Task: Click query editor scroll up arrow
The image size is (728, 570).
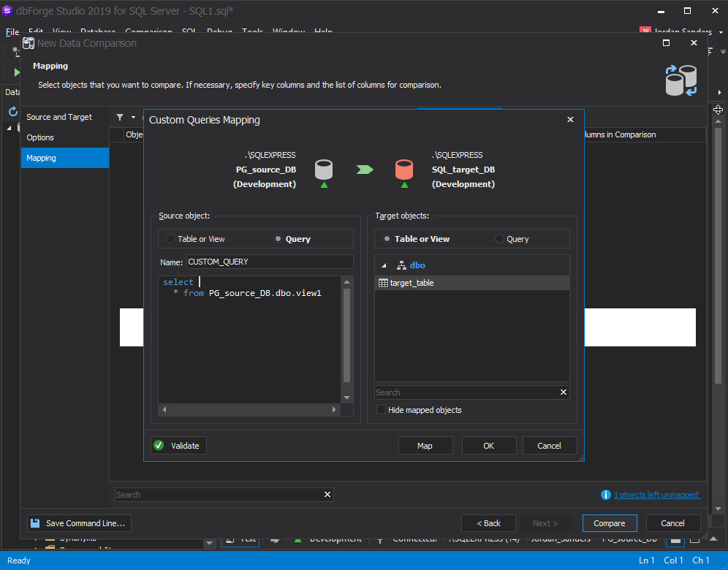Action: point(346,282)
